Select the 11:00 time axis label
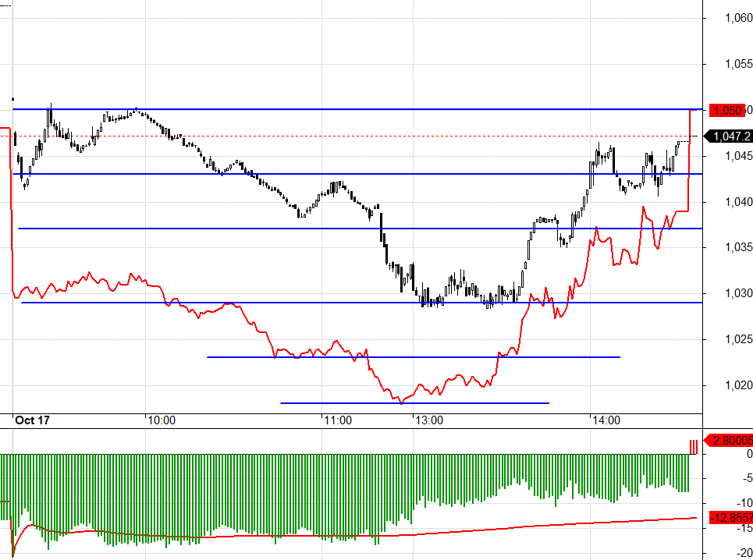Screen dimensions: 753x560 pos(337,420)
